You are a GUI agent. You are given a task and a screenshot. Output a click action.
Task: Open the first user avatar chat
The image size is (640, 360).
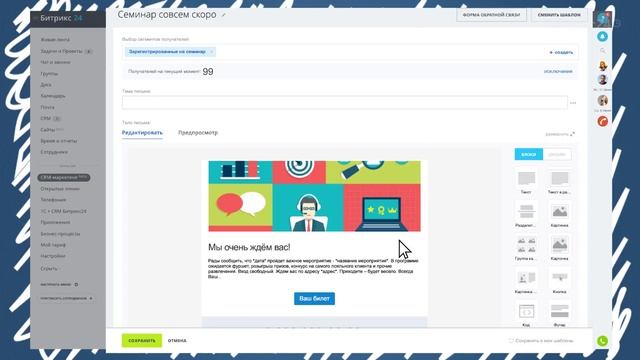602,65
